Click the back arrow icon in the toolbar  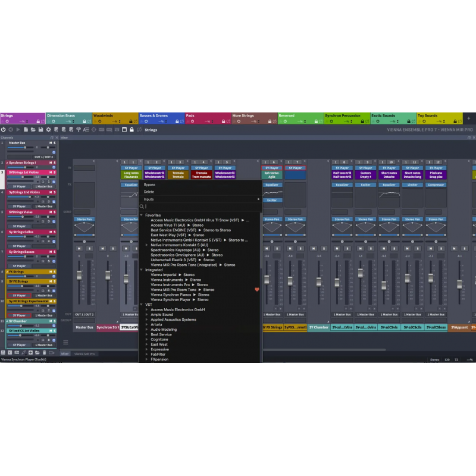11,130
